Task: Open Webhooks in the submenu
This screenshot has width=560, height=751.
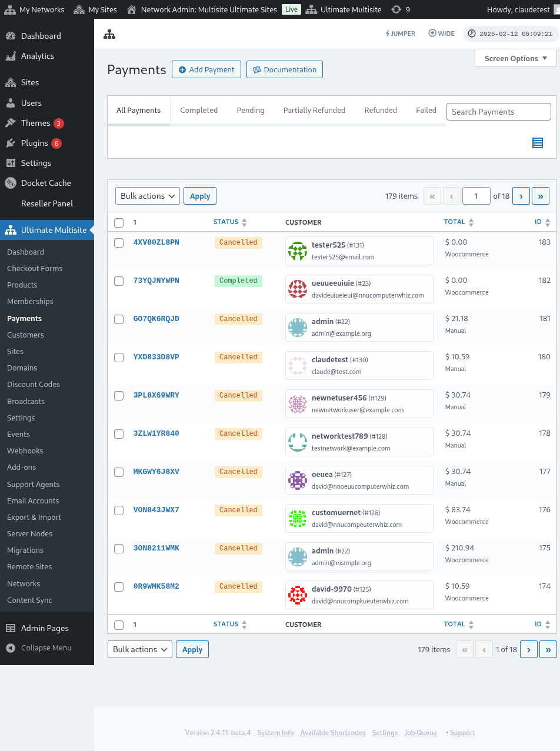Action: click(25, 450)
